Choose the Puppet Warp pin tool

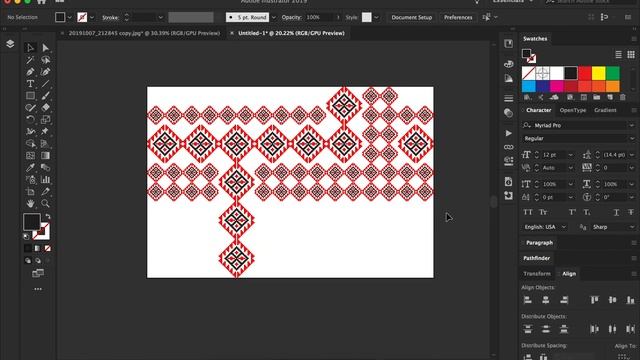click(45, 131)
